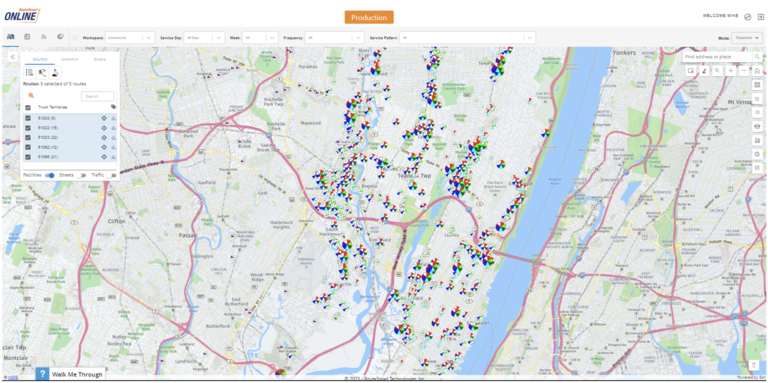Turn on the Traffic toggle
This screenshot has height=383, width=768.
[112, 175]
